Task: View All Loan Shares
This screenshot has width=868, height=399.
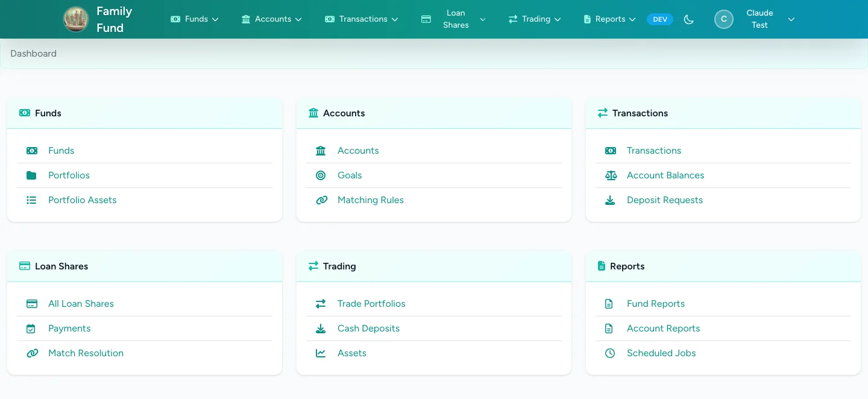Action: pyautogui.click(x=81, y=304)
